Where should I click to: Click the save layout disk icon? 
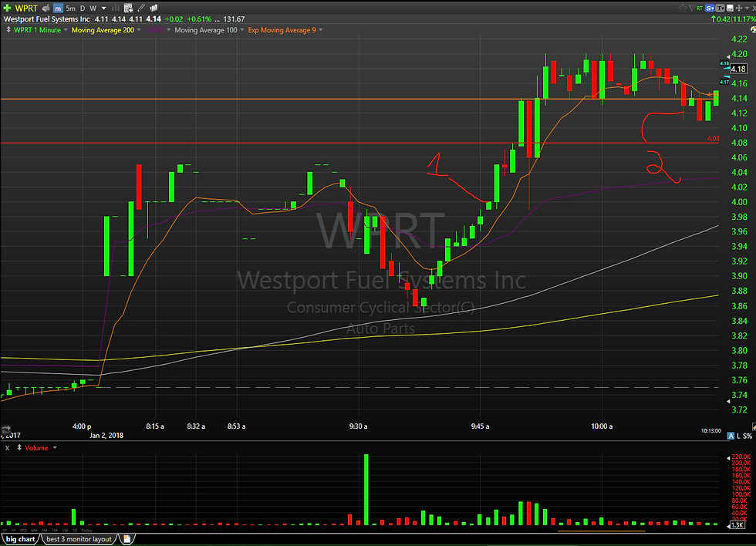click(x=730, y=8)
